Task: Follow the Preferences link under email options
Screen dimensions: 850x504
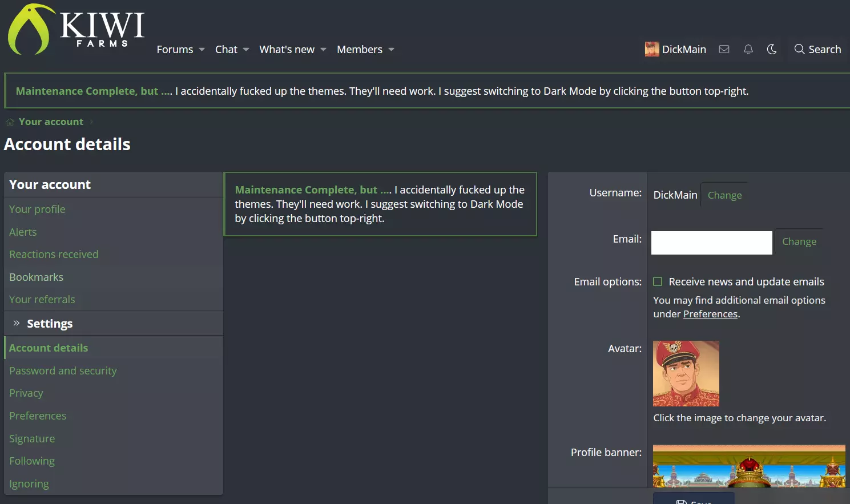Action: [x=710, y=314]
